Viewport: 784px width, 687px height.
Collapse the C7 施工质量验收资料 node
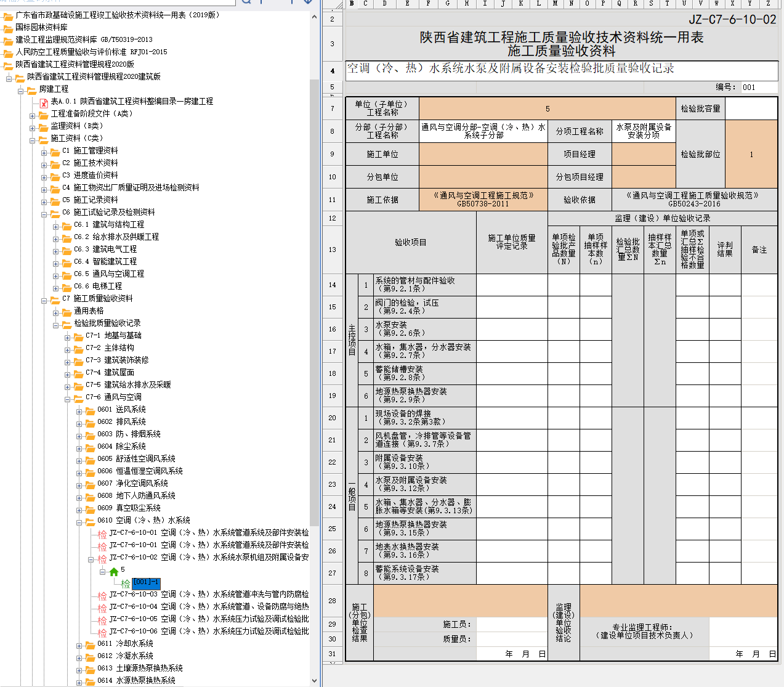click(44, 300)
